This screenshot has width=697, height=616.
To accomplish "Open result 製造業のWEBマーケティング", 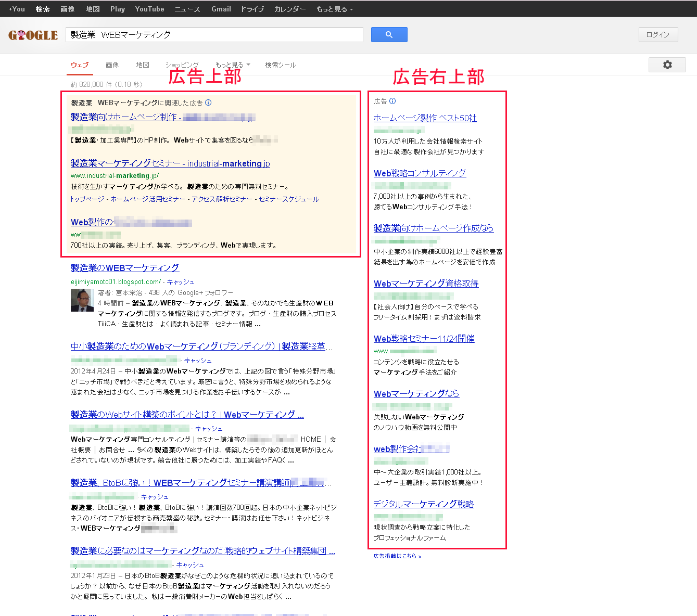I will (x=125, y=267).
